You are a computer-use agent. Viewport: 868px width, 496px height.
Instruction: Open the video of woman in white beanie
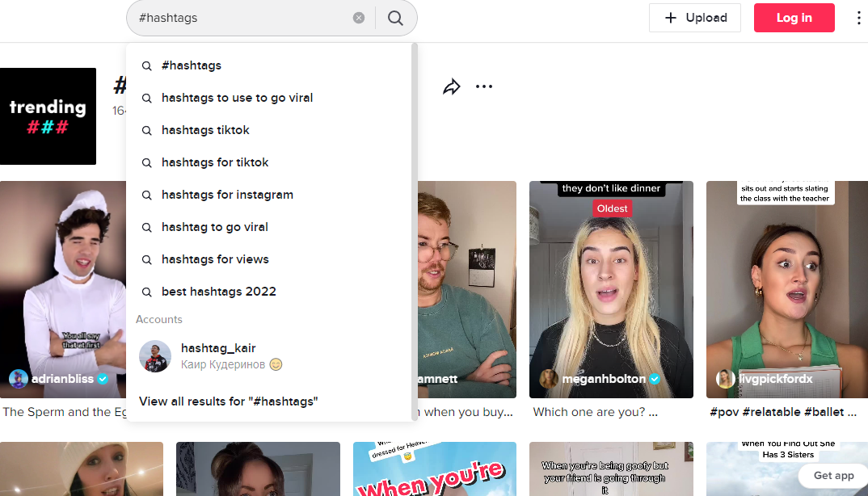[82, 469]
